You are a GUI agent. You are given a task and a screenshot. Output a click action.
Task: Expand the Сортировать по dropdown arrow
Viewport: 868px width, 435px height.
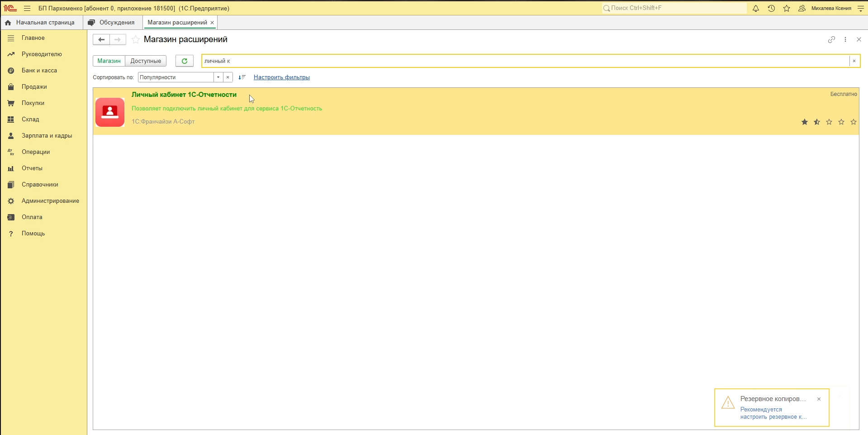(x=218, y=77)
